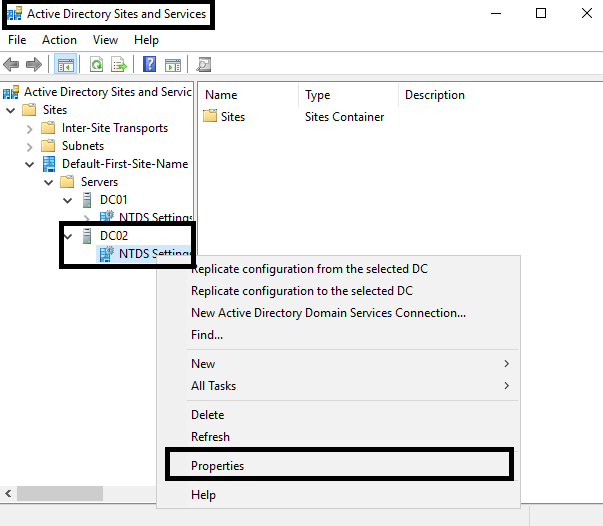Select the Subnets label in tree
The height and width of the screenshot is (526, 603).
pos(83,146)
